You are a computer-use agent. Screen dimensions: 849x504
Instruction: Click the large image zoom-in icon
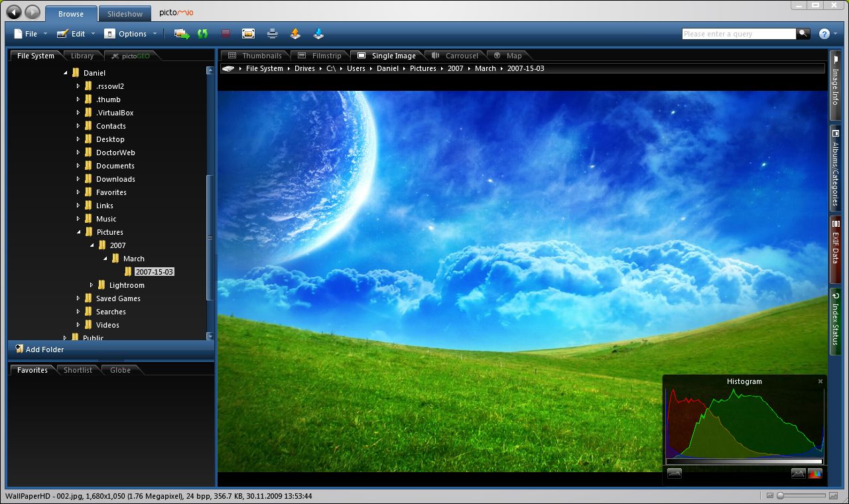(x=834, y=495)
